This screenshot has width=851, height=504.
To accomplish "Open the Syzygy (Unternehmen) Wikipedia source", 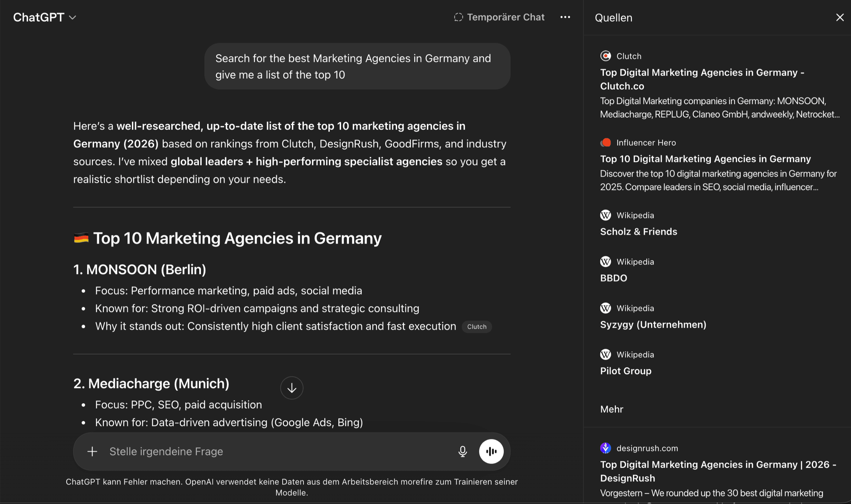I will [x=653, y=324].
